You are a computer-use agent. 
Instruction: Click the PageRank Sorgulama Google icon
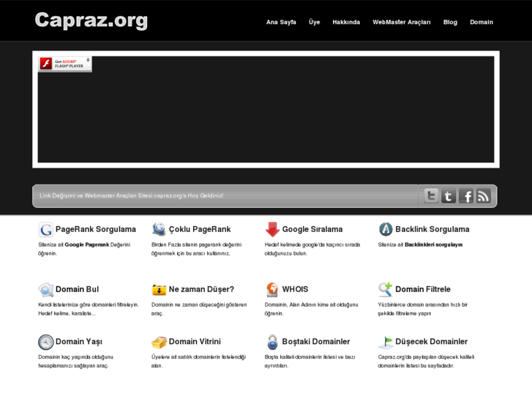click(x=45, y=230)
